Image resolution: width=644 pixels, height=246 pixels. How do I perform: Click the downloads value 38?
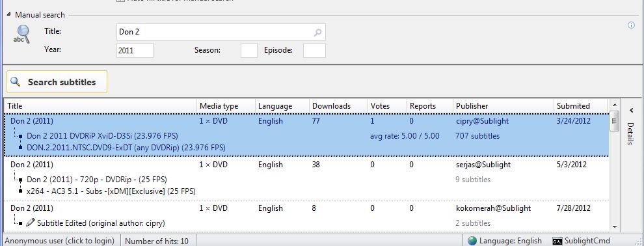pyautogui.click(x=316, y=165)
